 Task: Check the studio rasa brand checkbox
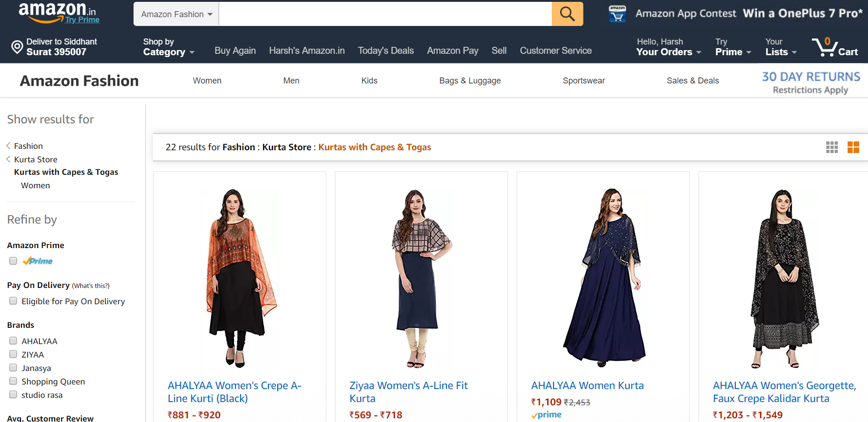click(x=13, y=395)
